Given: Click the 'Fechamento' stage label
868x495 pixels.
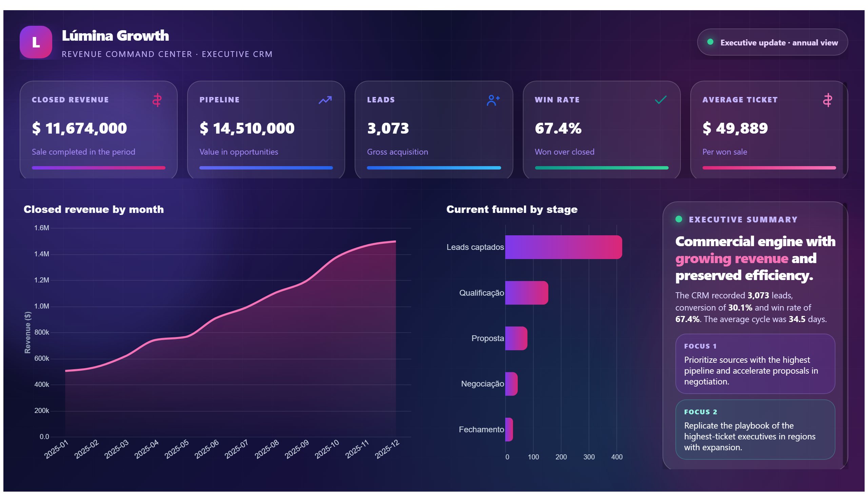Looking at the screenshot, I should (481, 429).
